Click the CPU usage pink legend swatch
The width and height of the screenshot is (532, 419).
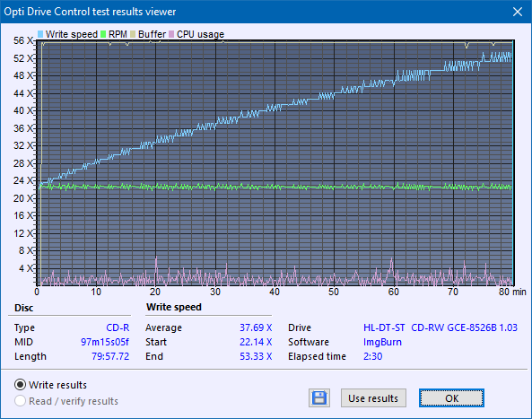171,34
